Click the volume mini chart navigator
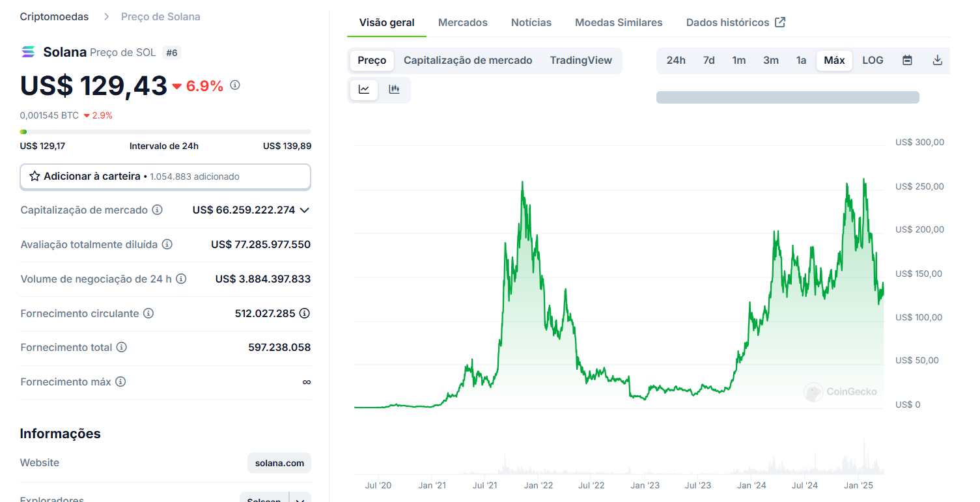Viewport: 980px width, 502px height. click(x=619, y=456)
